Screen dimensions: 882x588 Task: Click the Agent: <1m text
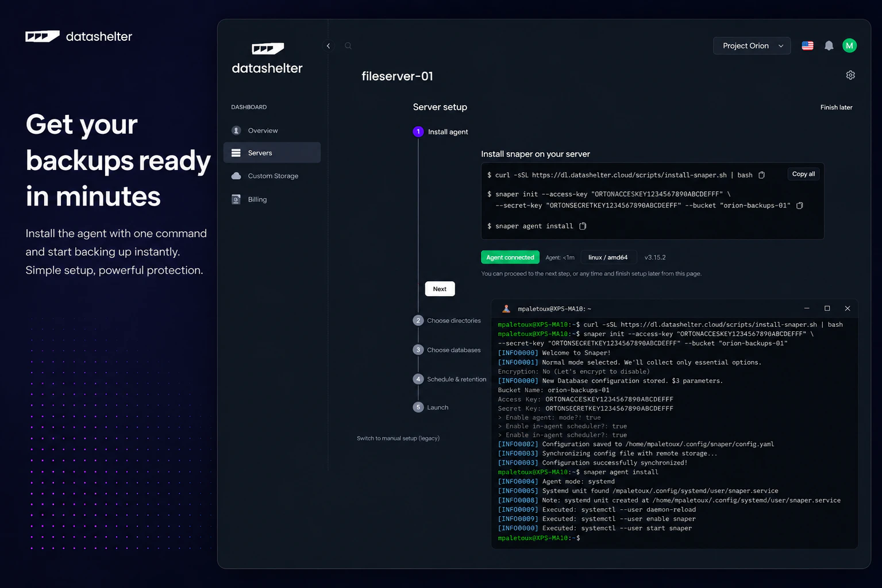(x=560, y=258)
